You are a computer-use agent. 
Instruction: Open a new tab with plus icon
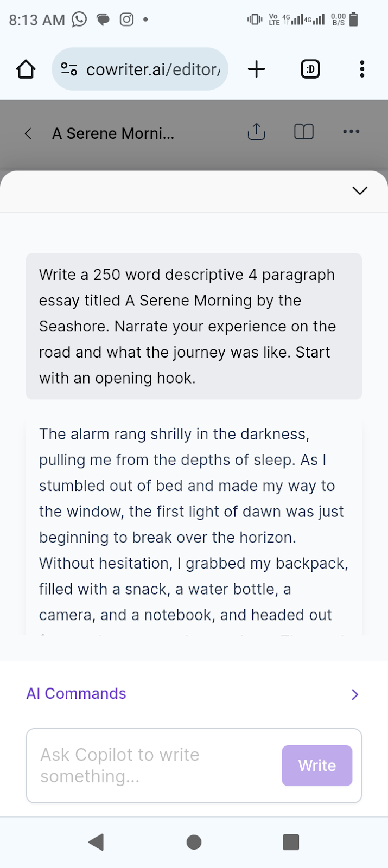pos(256,69)
